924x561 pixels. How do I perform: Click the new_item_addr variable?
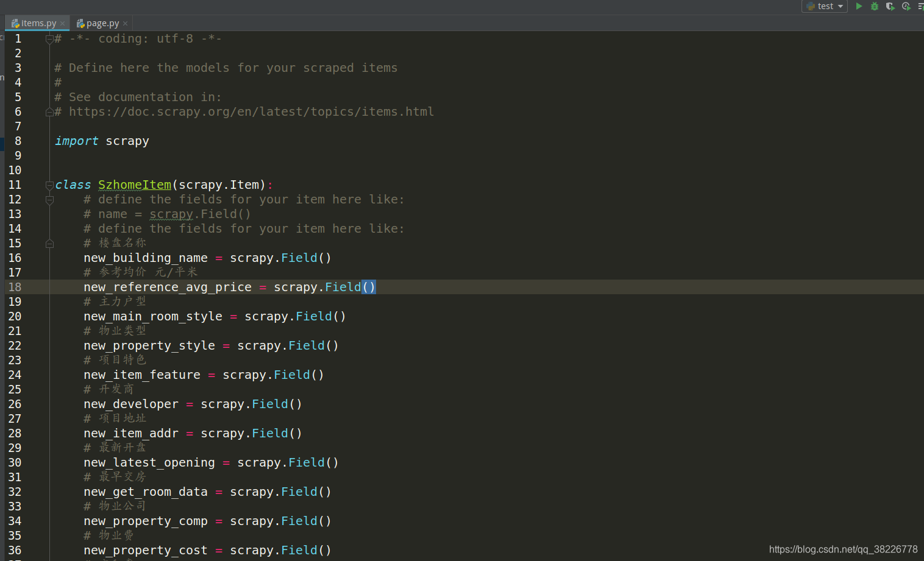131,433
